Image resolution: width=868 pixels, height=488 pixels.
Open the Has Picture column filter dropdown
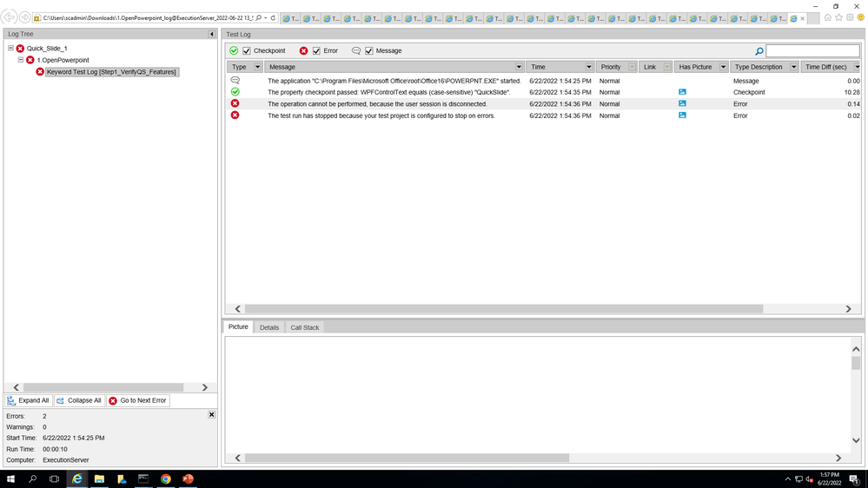[x=723, y=67]
